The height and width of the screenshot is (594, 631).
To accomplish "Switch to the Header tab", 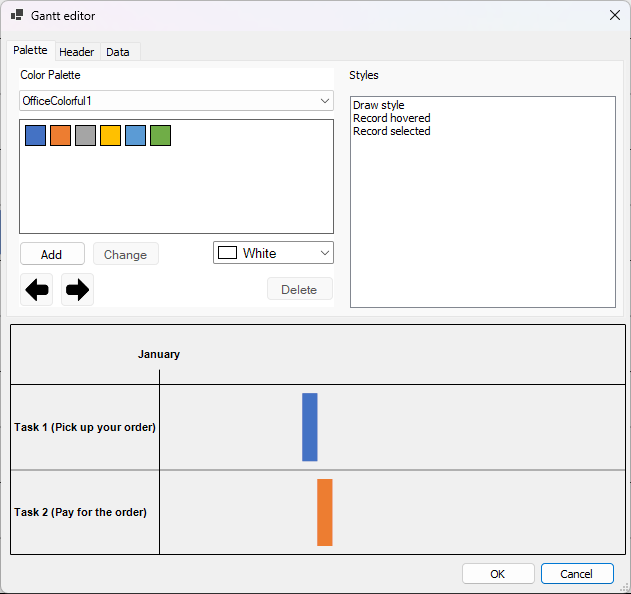I will click(x=77, y=52).
